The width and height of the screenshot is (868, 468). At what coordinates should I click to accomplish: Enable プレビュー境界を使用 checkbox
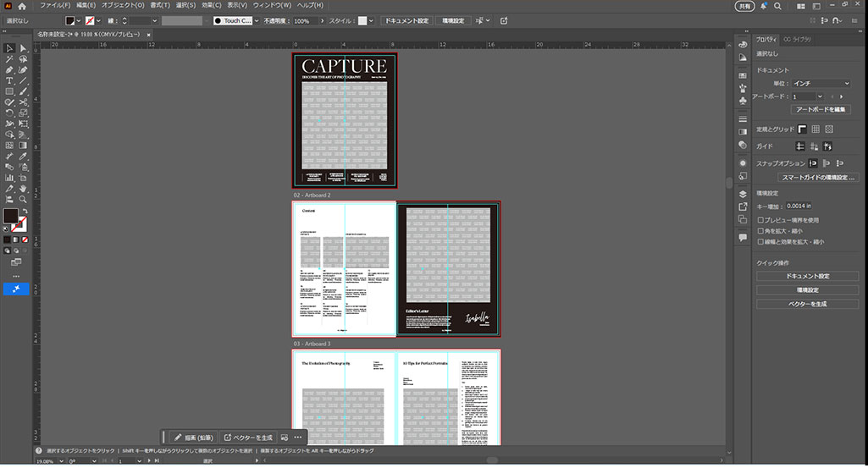click(760, 220)
